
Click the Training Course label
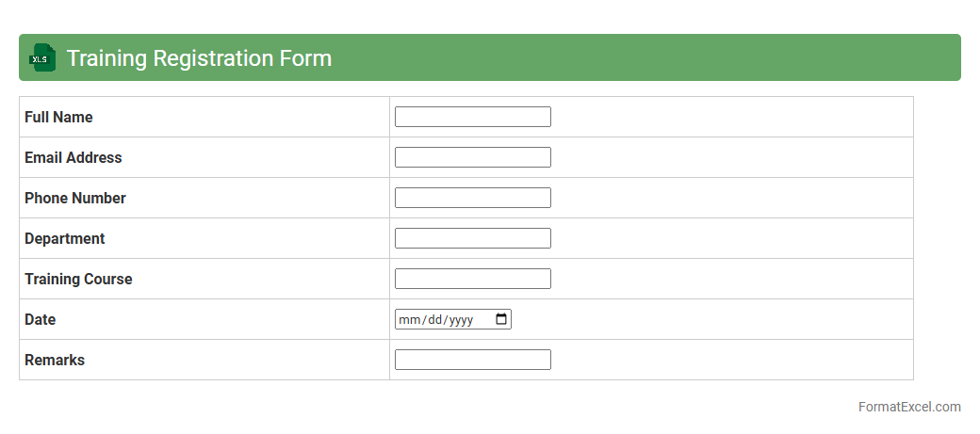coord(78,279)
